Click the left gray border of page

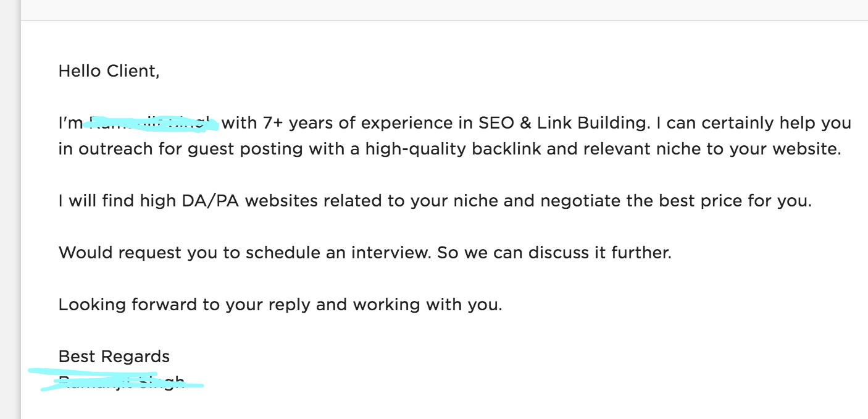coord(10,210)
